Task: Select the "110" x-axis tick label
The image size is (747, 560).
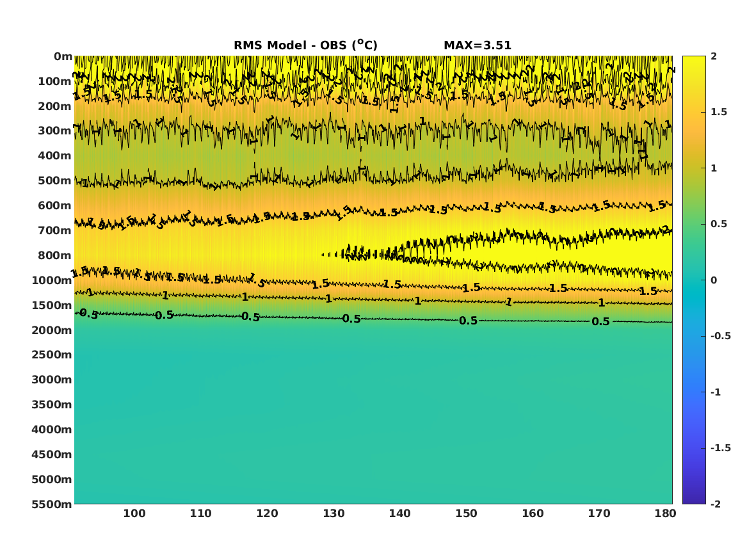Action: pos(200,513)
